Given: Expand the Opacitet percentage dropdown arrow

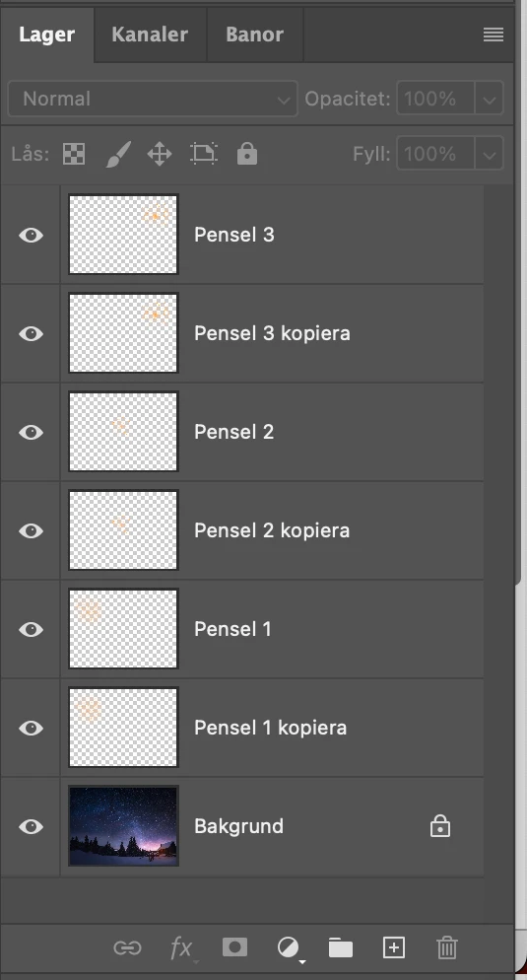Looking at the screenshot, I should point(489,99).
